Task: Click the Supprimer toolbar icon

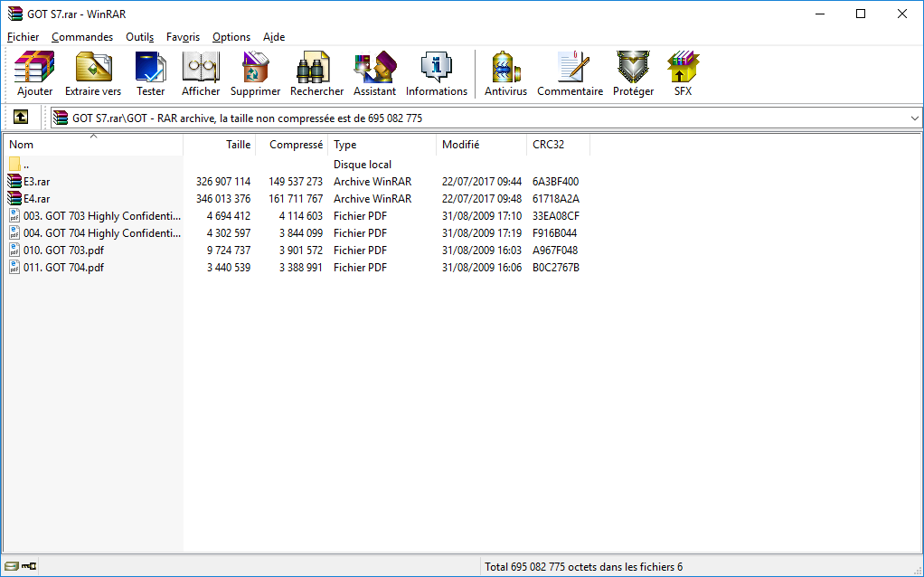Action: coord(255,67)
